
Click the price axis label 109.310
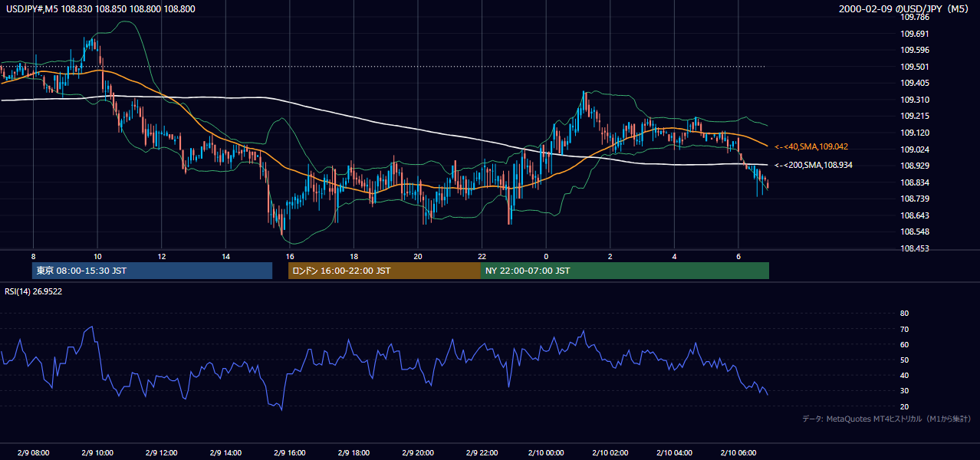click(915, 100)
